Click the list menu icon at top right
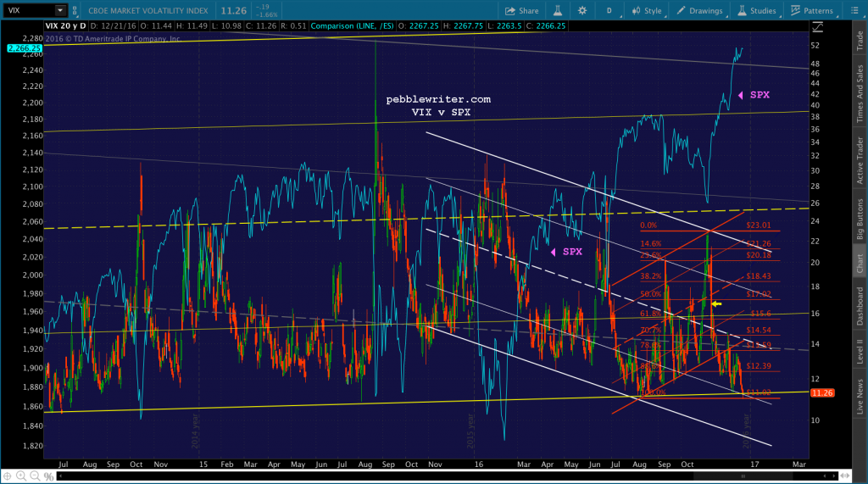The height and width of the screenshot is (484, 868). coord(854,10)
